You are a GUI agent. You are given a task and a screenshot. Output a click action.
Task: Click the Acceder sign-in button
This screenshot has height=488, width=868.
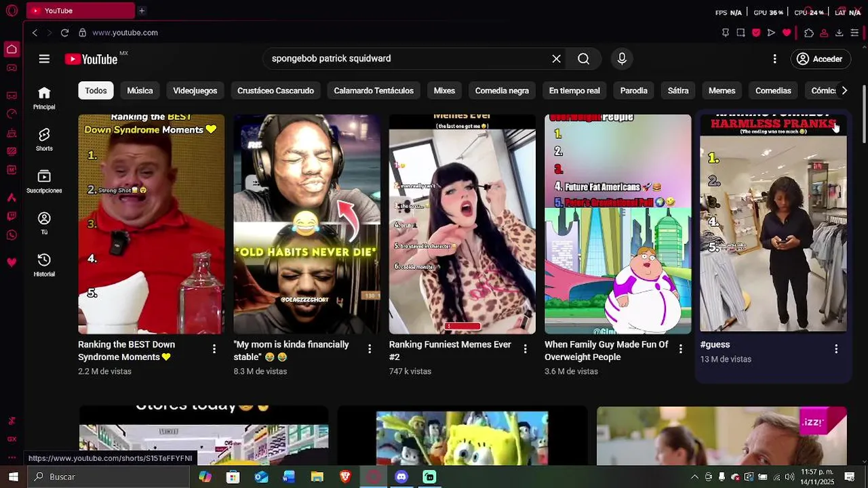click(x=819, y=59)
